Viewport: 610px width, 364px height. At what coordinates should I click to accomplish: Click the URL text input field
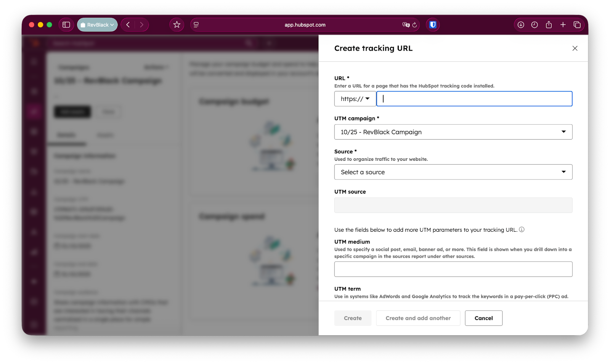pos(474,99)
